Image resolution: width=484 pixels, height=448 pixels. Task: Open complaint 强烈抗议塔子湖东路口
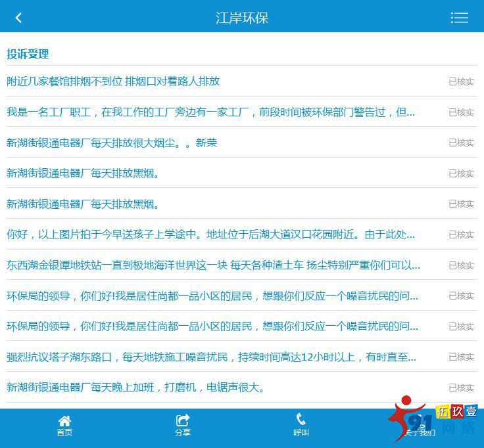coord(211,357)
